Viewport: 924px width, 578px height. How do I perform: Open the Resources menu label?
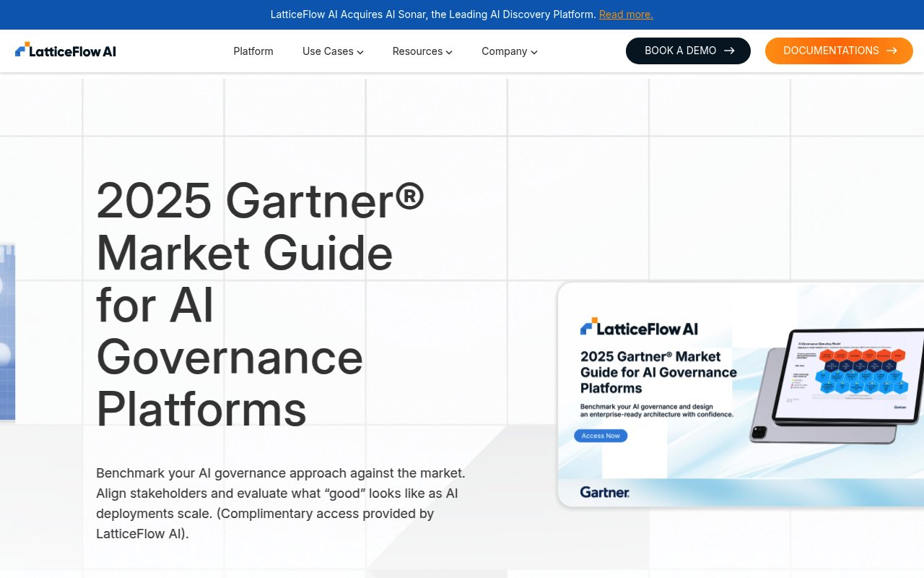tap(417, 51)
